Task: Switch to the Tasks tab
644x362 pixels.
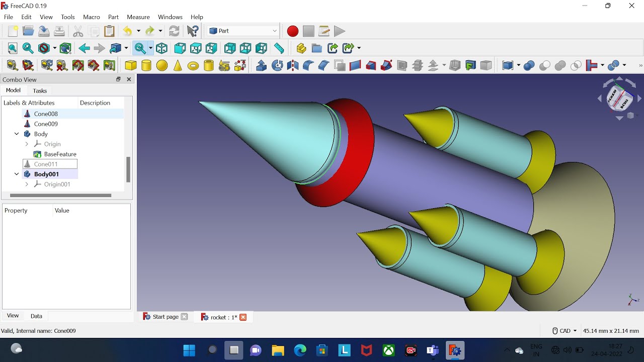Action: pyautogui.click(x=40, y=91)
